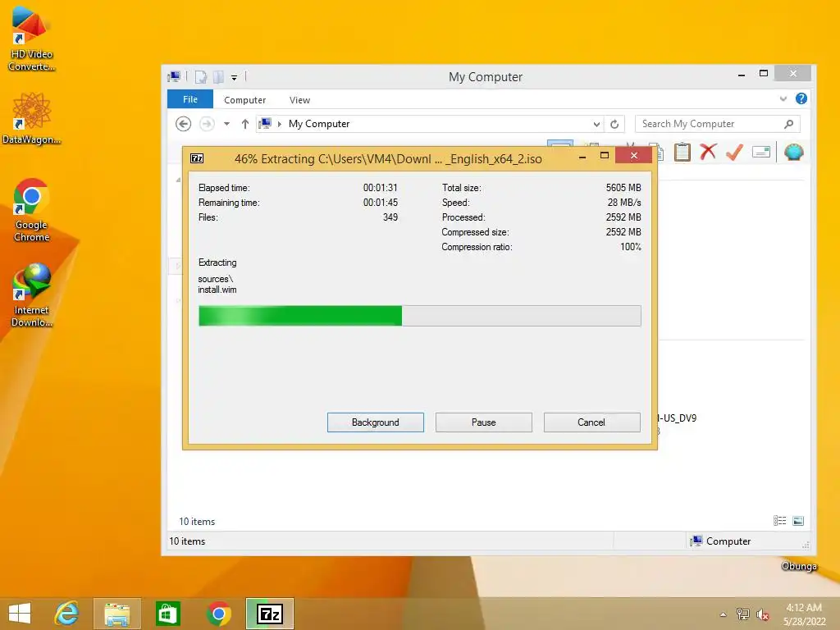840x630 pixels.
Task: Send extraction to Background
Action: [376, 422]
